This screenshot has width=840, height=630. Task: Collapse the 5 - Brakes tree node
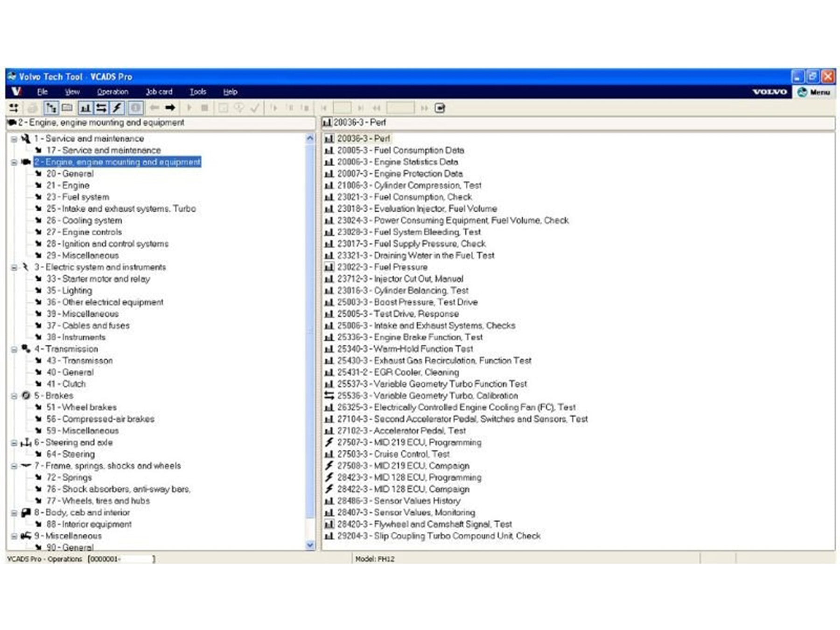14,396
